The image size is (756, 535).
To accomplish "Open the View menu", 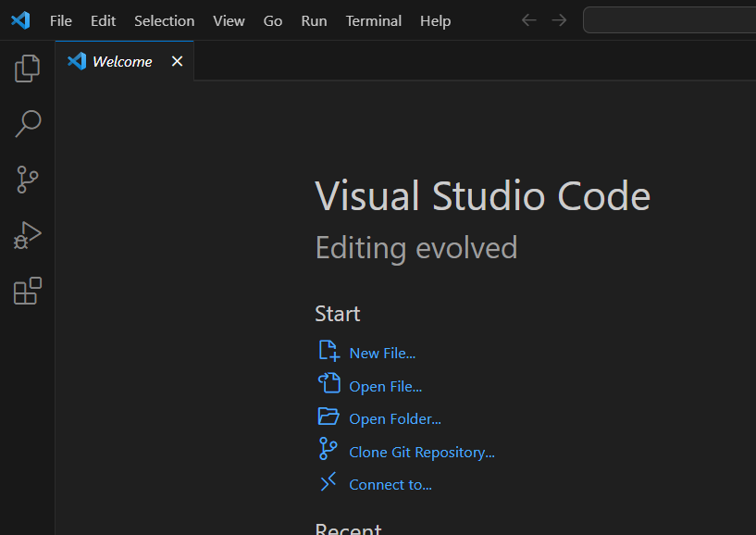I will point(229,21).
